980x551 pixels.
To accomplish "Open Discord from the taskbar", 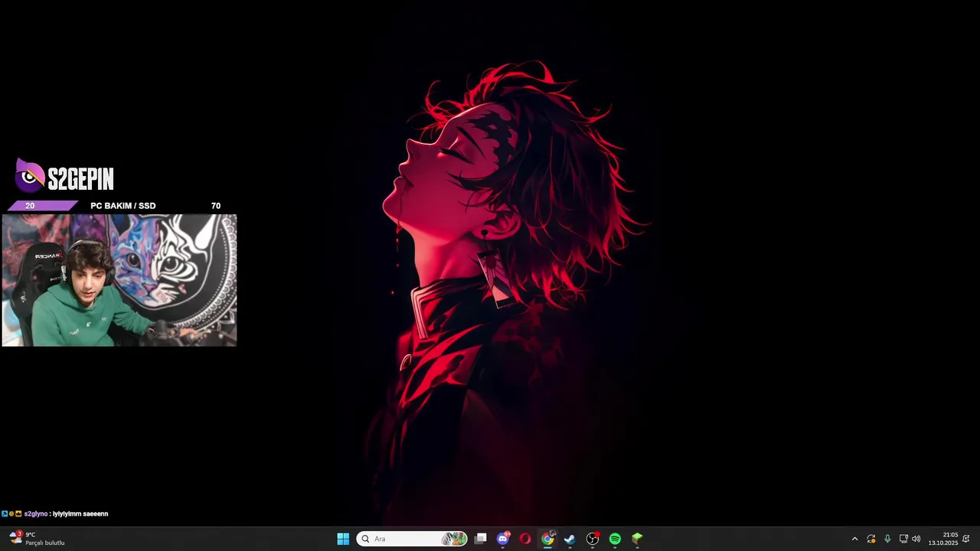I will (x=503, y=539).
